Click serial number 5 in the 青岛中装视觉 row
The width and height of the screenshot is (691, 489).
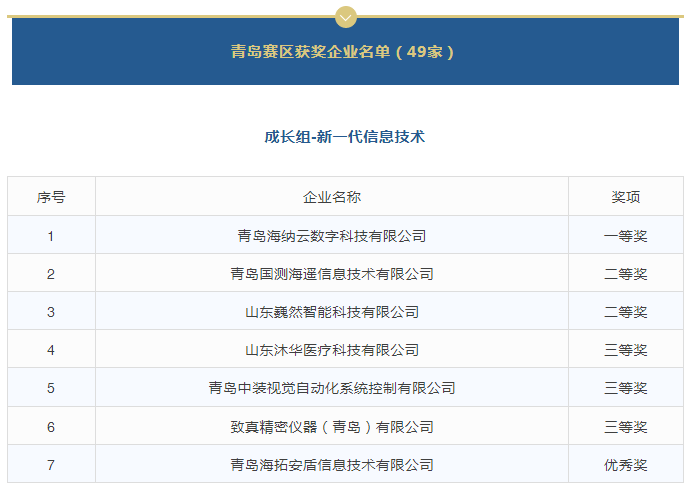(51, 388)
